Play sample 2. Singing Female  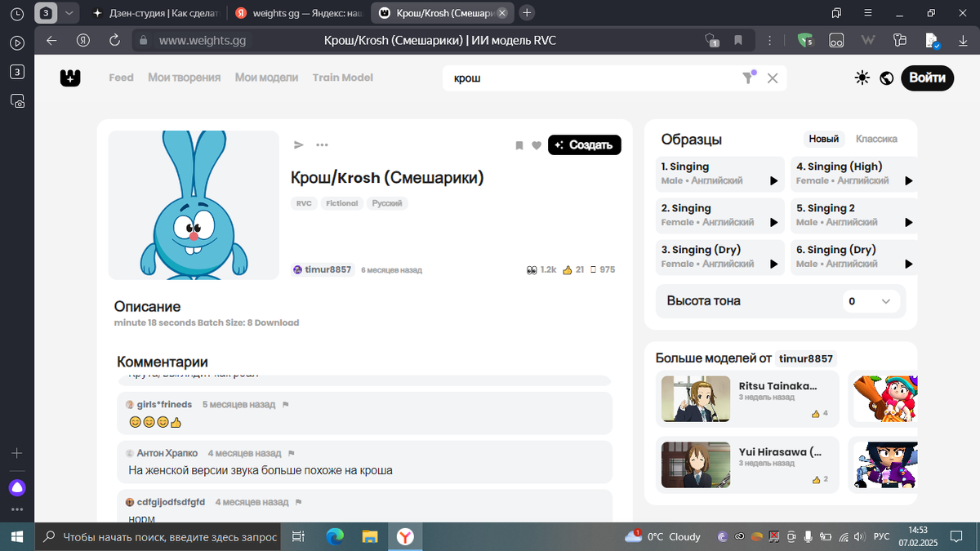(x=773, y=223)
